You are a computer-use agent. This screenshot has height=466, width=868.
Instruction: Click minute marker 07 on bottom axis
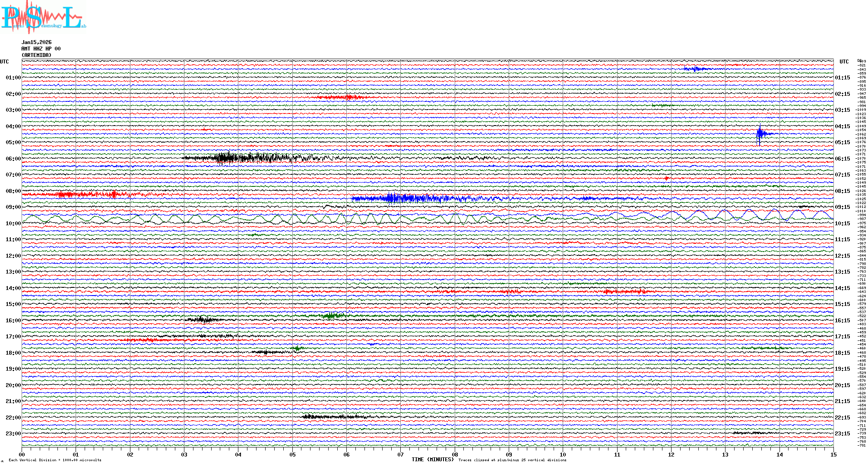coord(400,455)
